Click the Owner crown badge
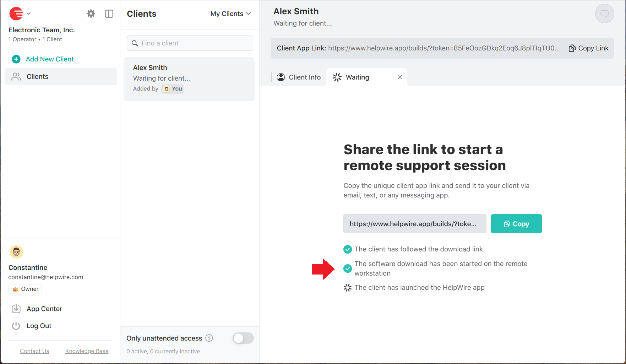Screen dimensions: 626x364 (x=25, y=289)
